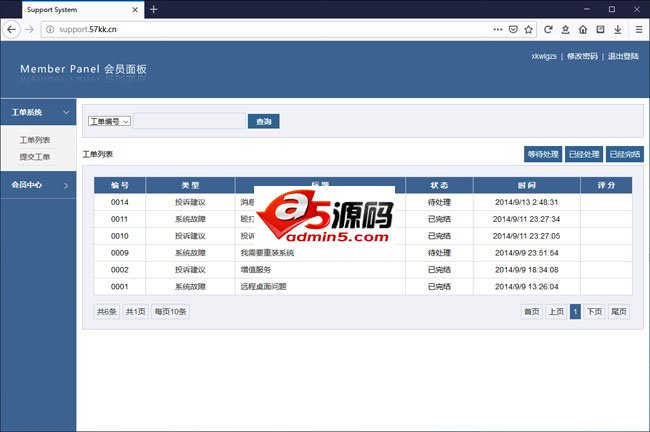
Task: Open ticket titled 增值服务
Action: 255,269
